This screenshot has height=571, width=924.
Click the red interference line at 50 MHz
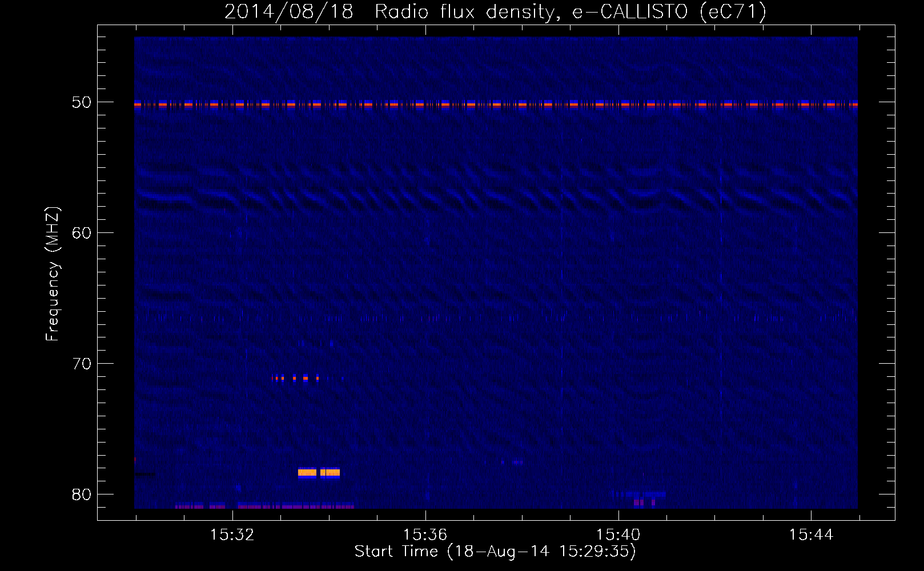pos(496,104)
